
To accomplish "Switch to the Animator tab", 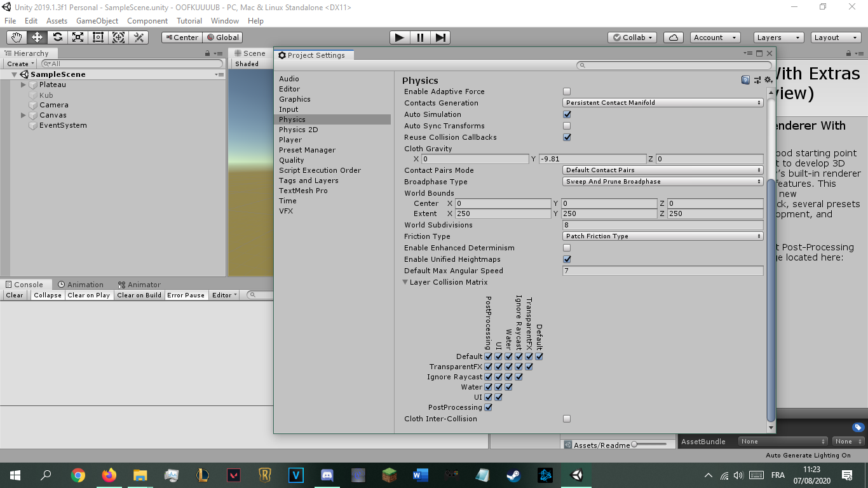I will pyautogui.click(x=139, y=285).
